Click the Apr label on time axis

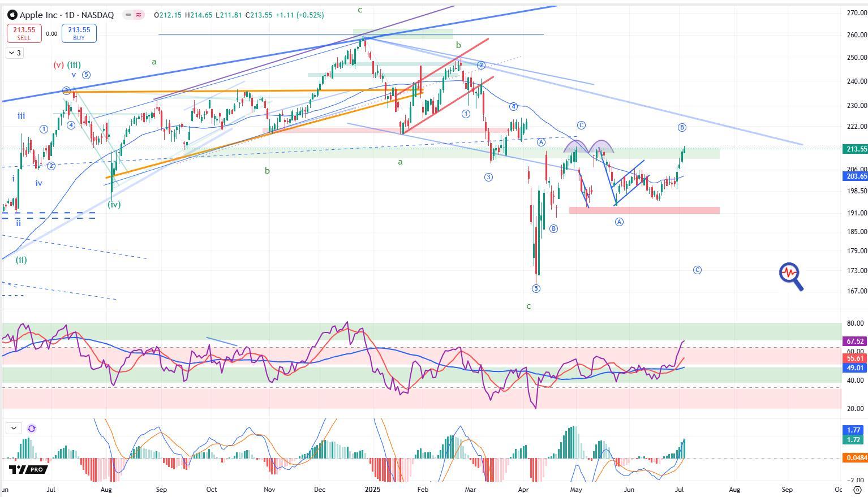click(x=523, y=489)
